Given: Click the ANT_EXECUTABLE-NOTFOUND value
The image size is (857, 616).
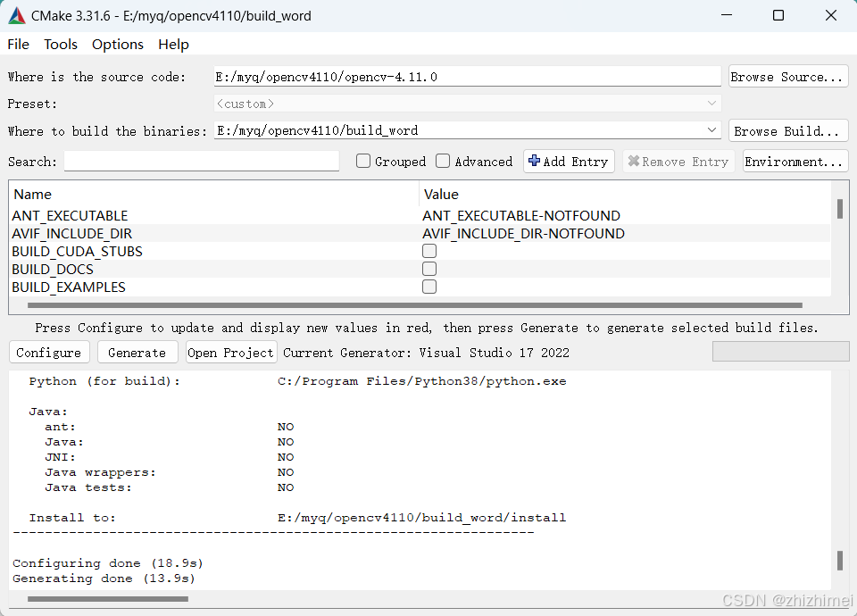Looking at the screenshot, I should pyautogui.click(x=520, y=215).
